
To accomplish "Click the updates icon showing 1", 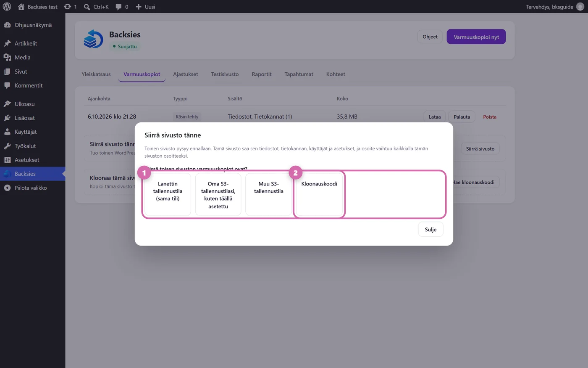I will (x=70, y=7).
